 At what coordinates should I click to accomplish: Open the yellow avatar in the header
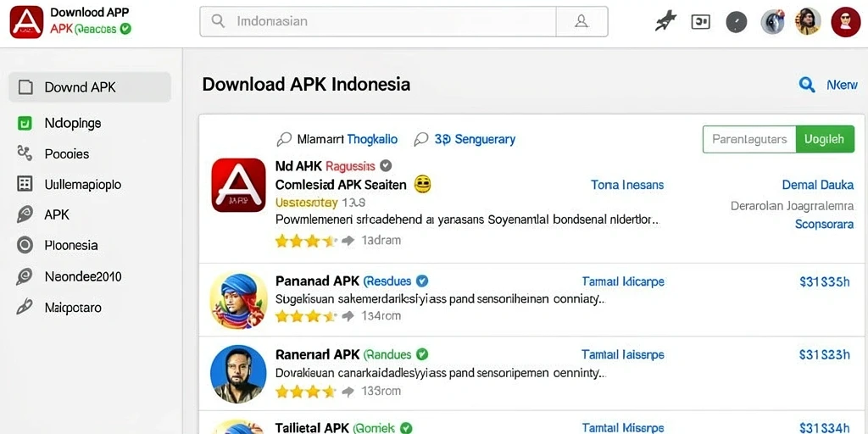[808, 22]
